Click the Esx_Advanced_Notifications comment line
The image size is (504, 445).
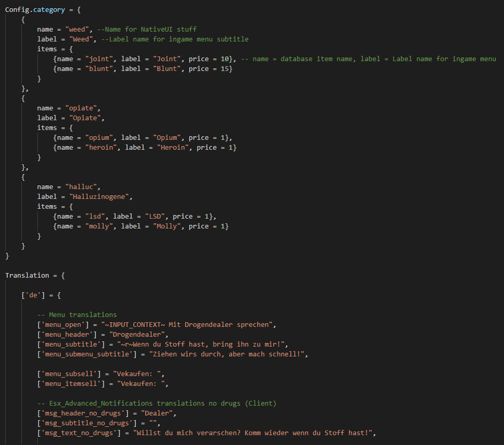pyautogui.click(x=157, y=403)
